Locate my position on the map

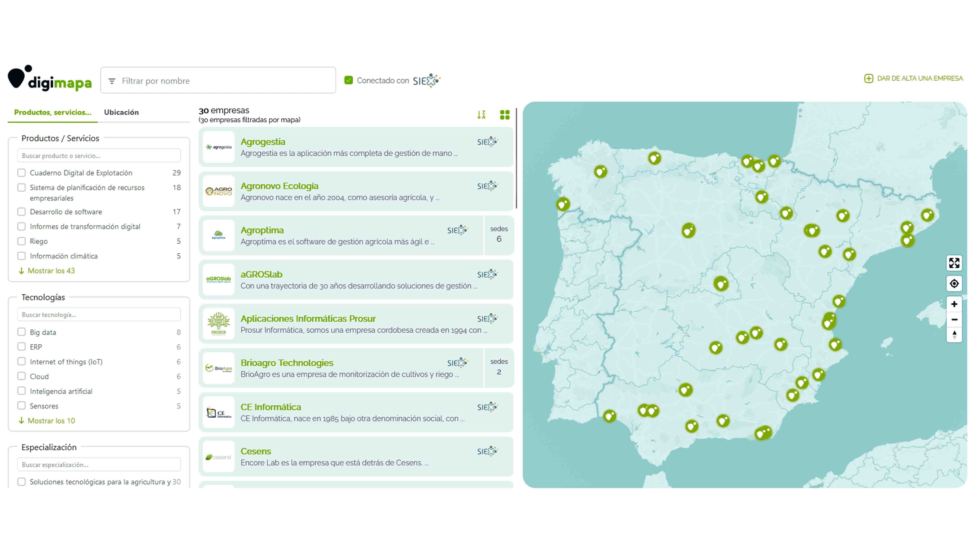(954, 284)
